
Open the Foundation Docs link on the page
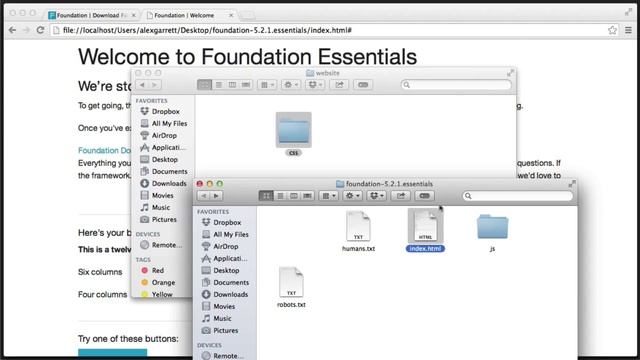click(x=104, y=150)
